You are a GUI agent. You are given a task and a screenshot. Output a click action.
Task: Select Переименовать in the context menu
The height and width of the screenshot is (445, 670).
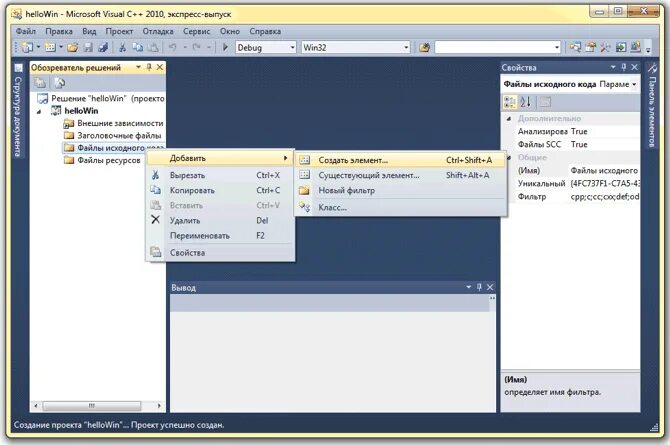[220, 236]
